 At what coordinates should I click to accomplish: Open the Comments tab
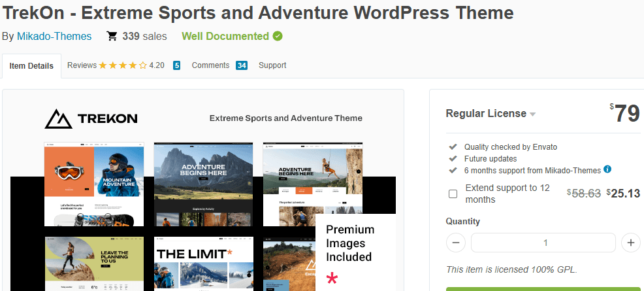(210, 65)
